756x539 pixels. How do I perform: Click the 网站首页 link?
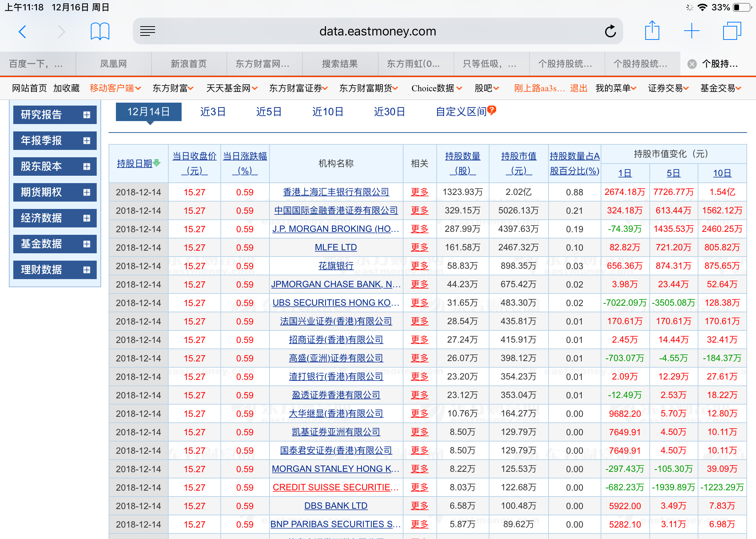[x=30, y=88]
